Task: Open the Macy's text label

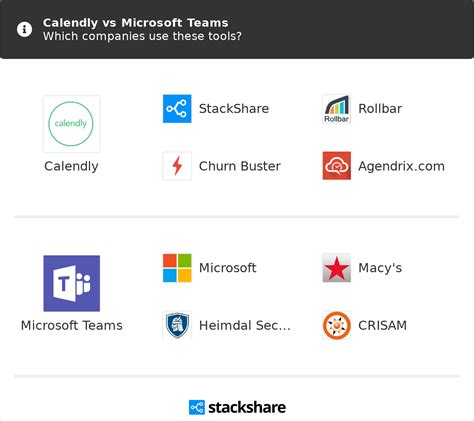Action: (380, 268)
